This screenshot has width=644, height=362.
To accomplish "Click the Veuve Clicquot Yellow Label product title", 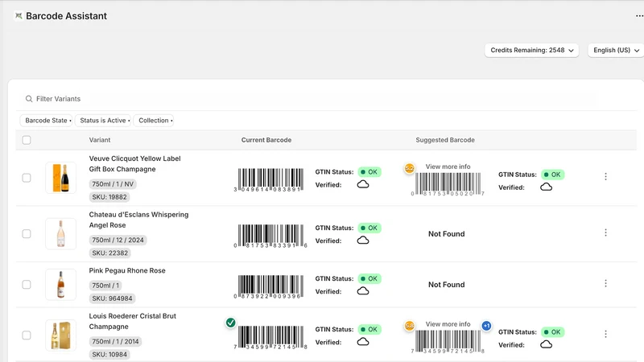I will point(134,164).
